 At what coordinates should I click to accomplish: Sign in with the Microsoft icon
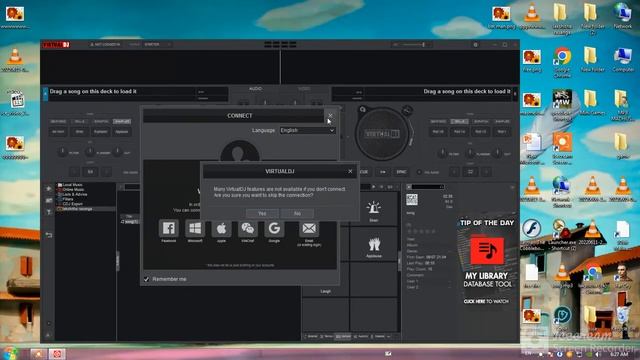(195, 228)
